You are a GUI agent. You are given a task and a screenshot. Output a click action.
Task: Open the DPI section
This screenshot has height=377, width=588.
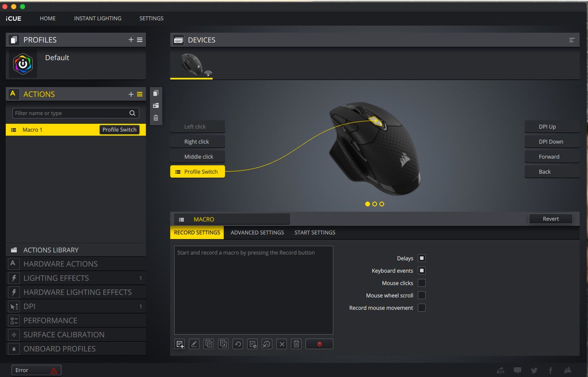76,306
